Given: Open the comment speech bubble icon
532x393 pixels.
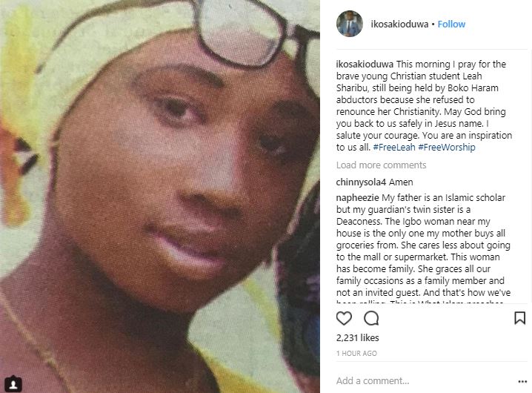Looking at the screenshot, I should tap(371, 318).
